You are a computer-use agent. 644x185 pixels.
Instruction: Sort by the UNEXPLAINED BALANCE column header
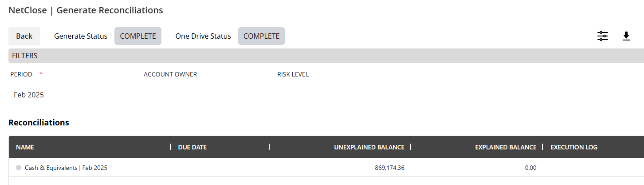tap(369, 147)
